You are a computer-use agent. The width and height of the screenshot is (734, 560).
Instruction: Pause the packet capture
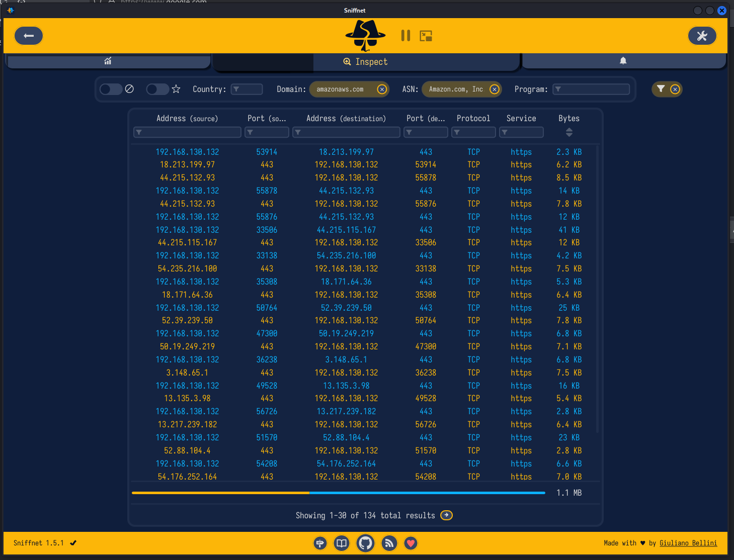pyautogui.click(x=405, y=36)
